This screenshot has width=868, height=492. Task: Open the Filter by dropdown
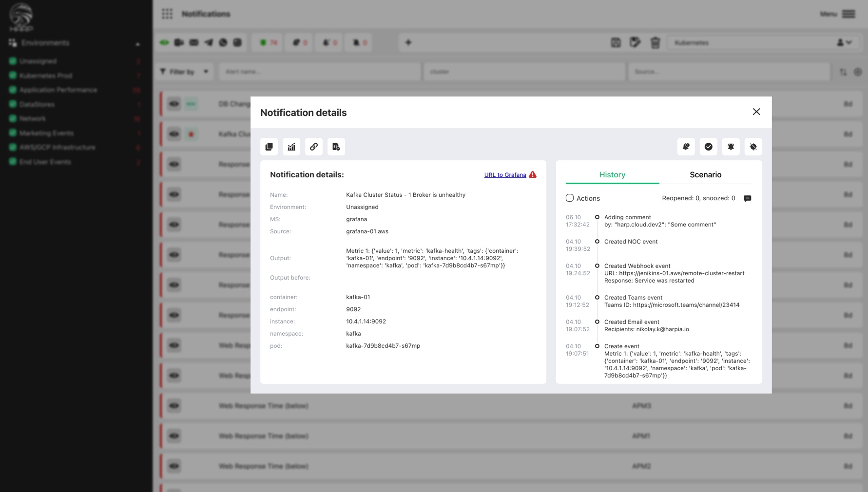185,72
